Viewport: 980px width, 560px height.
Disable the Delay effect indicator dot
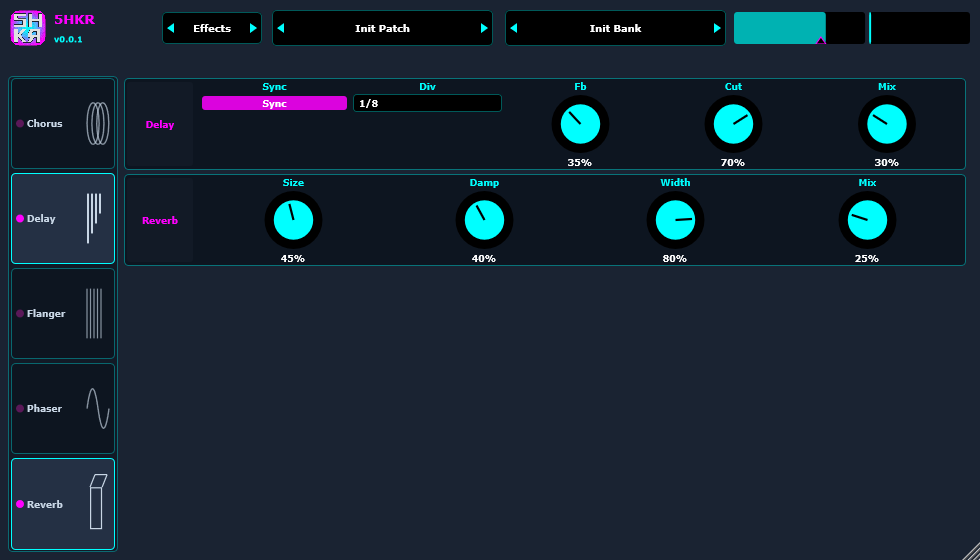(x=20, y=219)
